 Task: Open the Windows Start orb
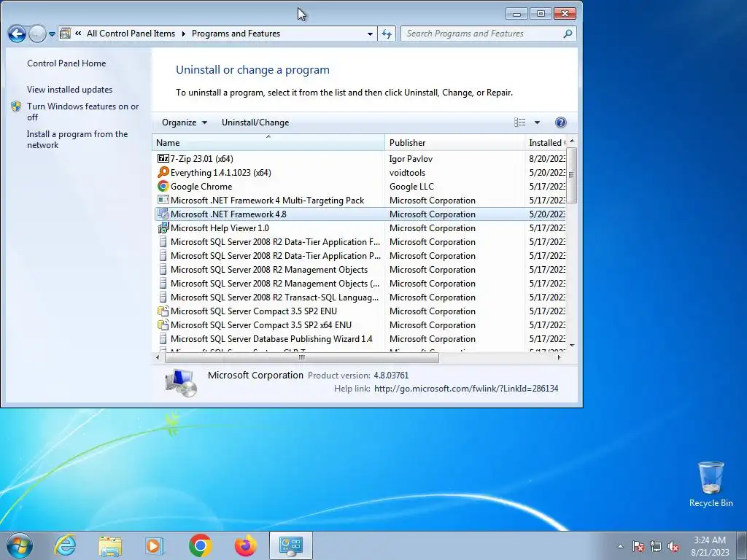coord(19,545)
